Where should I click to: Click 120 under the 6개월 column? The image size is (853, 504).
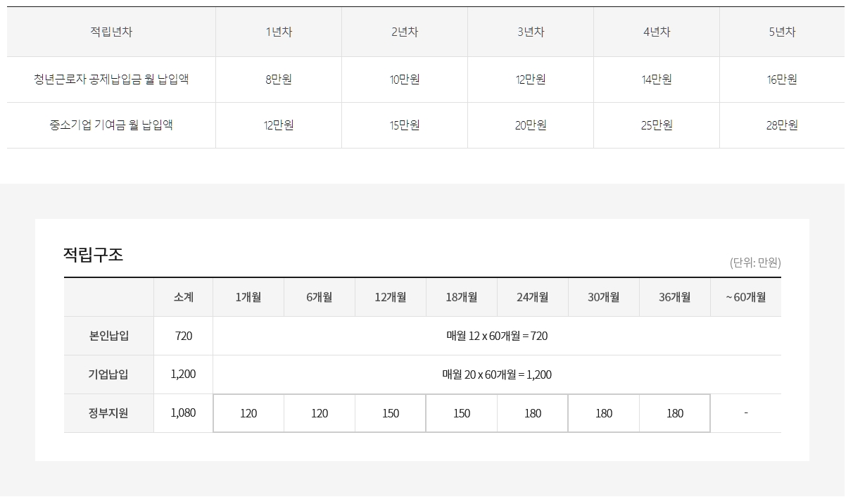[x=320, y=413]
